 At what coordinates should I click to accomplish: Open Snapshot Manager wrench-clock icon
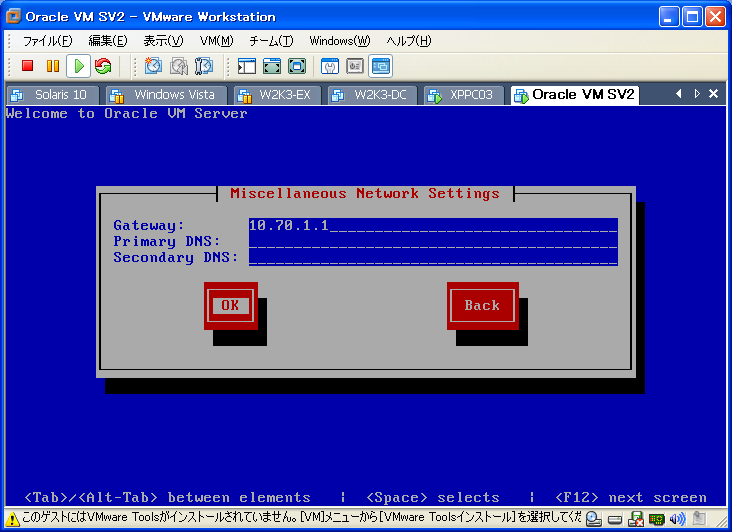click(x=204, y=66)
